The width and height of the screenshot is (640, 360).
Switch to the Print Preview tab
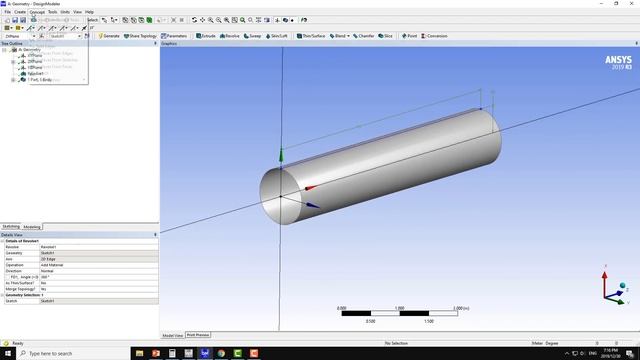198,335
